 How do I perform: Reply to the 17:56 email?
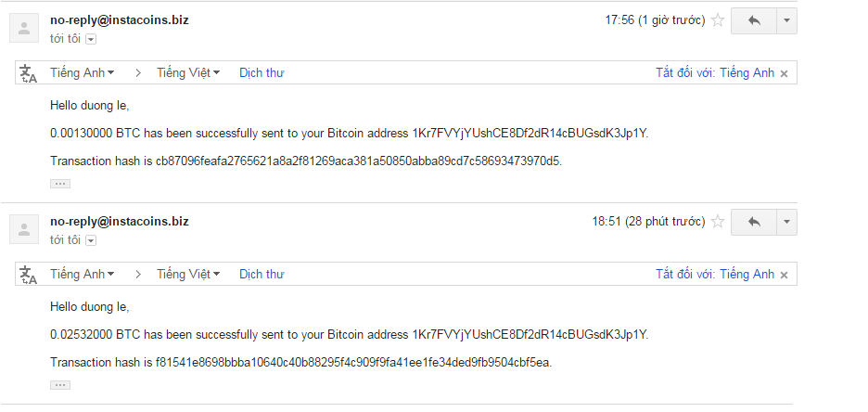[753, 20]
